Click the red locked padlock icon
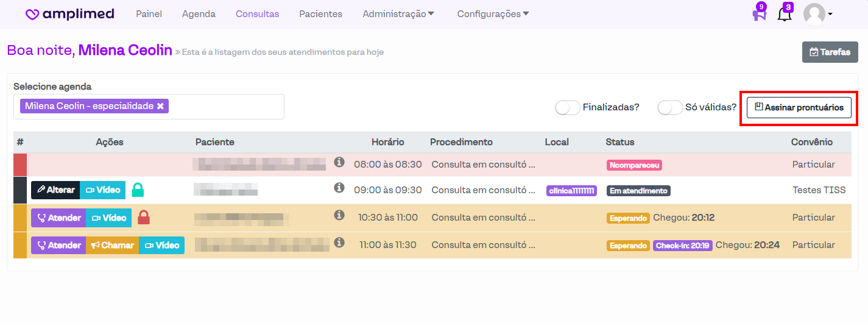Image resolution: width=868 pixels, height=323 pixels. tap(144, 218)
